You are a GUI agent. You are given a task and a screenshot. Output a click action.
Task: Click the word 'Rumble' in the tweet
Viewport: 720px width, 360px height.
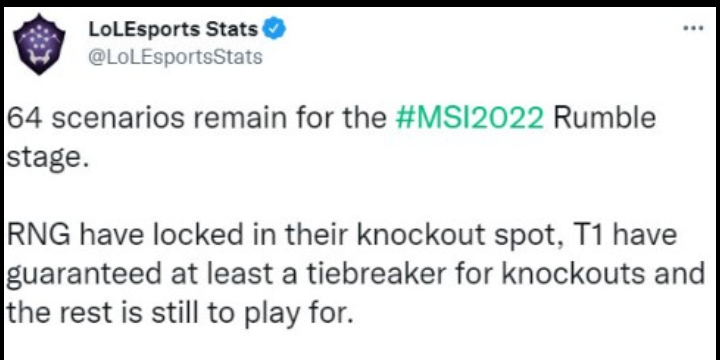click(x=604, y=118)
